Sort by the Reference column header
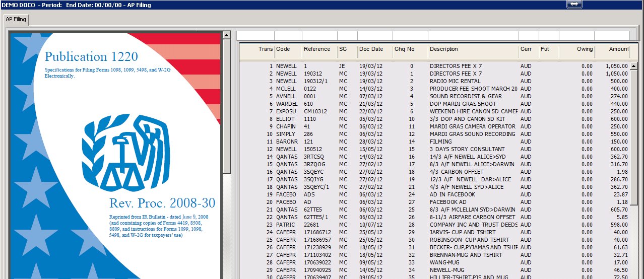The width and height of the screenshot is (644, 279). (320, 49)
